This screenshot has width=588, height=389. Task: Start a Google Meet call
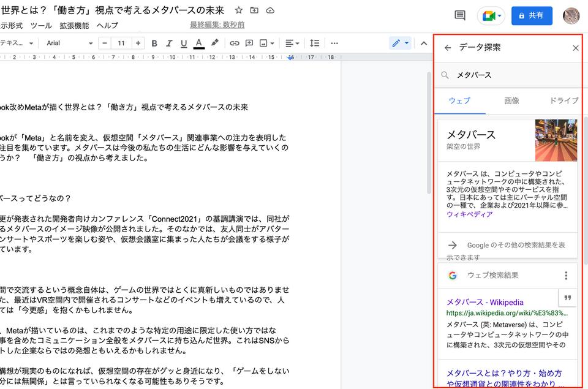pyautogui.click(x=491, y=16)
